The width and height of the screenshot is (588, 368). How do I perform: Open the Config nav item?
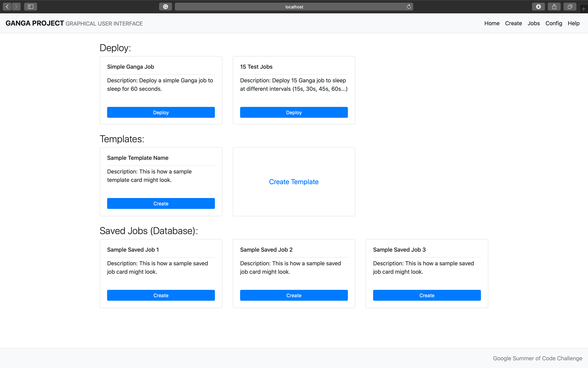pyautogui.click(x=554, y=23)
